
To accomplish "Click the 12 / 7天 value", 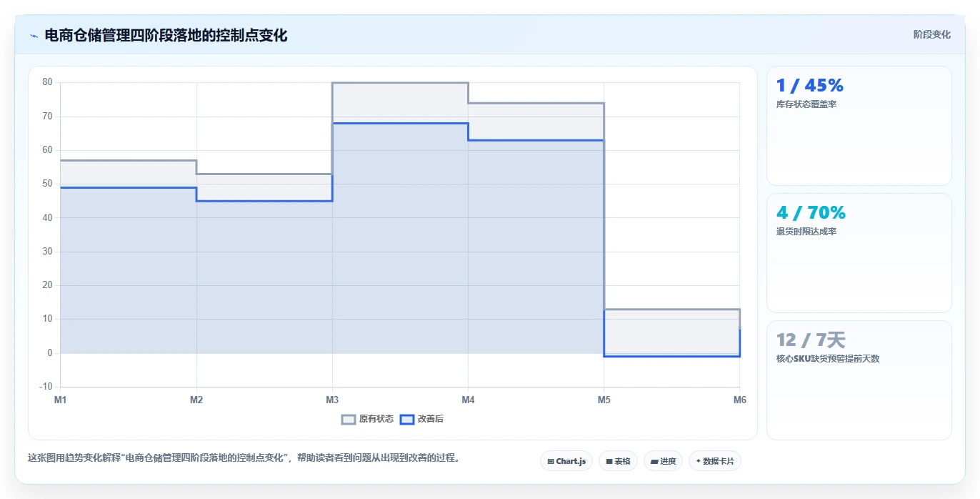I will coord(811,340).
